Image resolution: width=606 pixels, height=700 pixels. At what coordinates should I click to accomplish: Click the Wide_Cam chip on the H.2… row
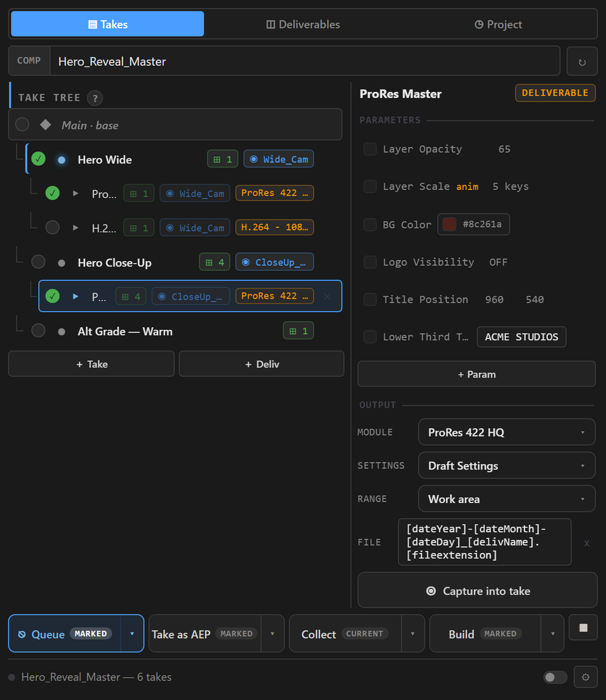(195, 228)
